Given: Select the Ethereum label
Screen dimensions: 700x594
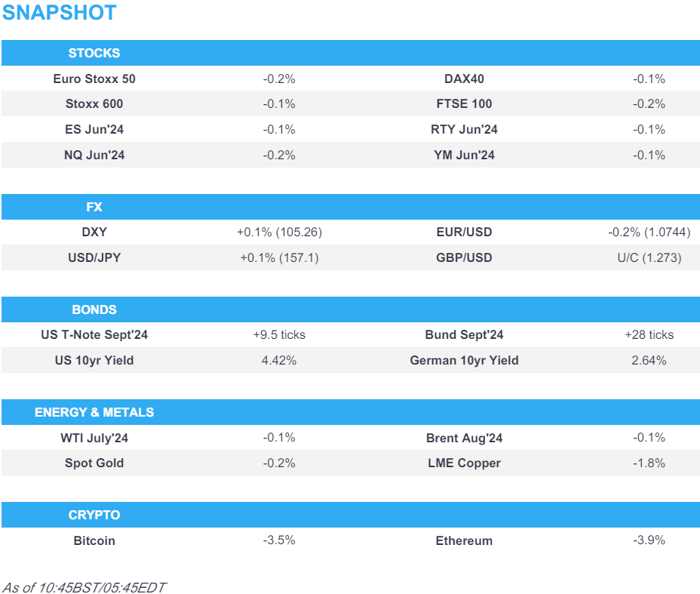Looking at the screenshot, I should tap(464, 540).
